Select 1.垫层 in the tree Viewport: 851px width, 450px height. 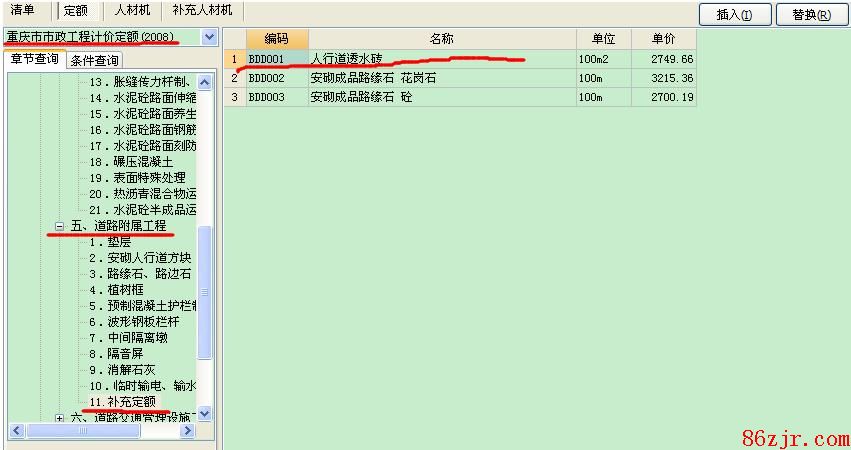[x=109, y=242]
